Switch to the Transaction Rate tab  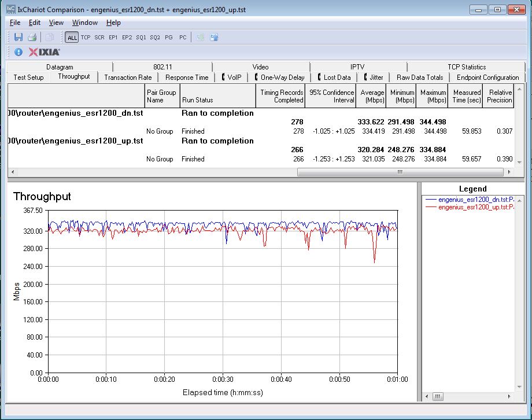pos(128,78)
